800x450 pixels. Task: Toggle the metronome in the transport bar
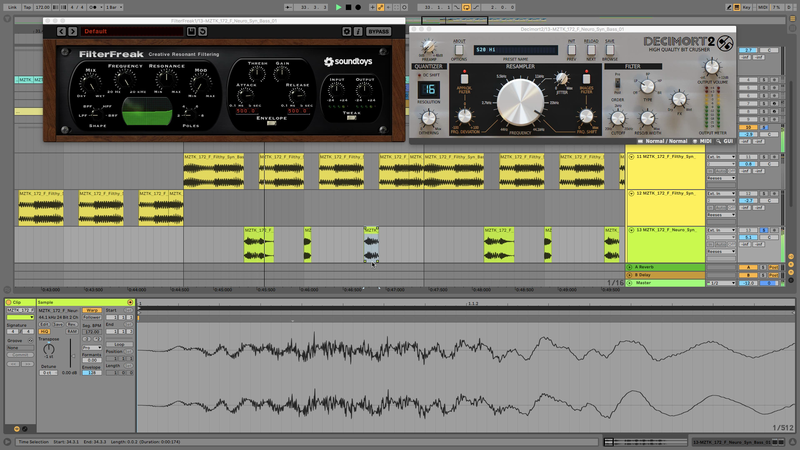pos(93,7)
